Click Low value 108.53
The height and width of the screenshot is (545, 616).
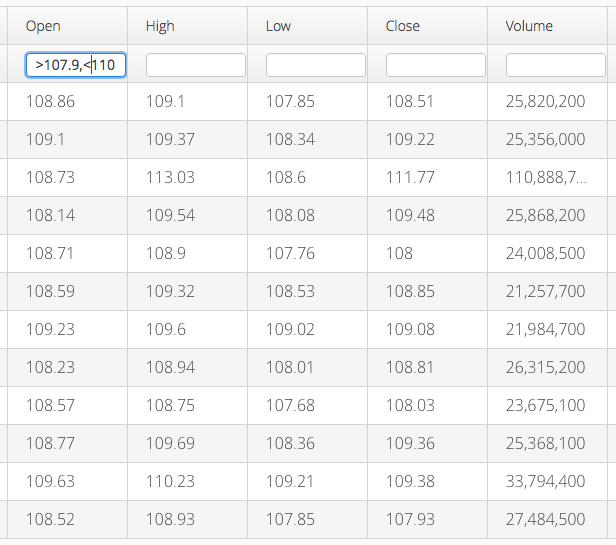[x=290, y=291]
